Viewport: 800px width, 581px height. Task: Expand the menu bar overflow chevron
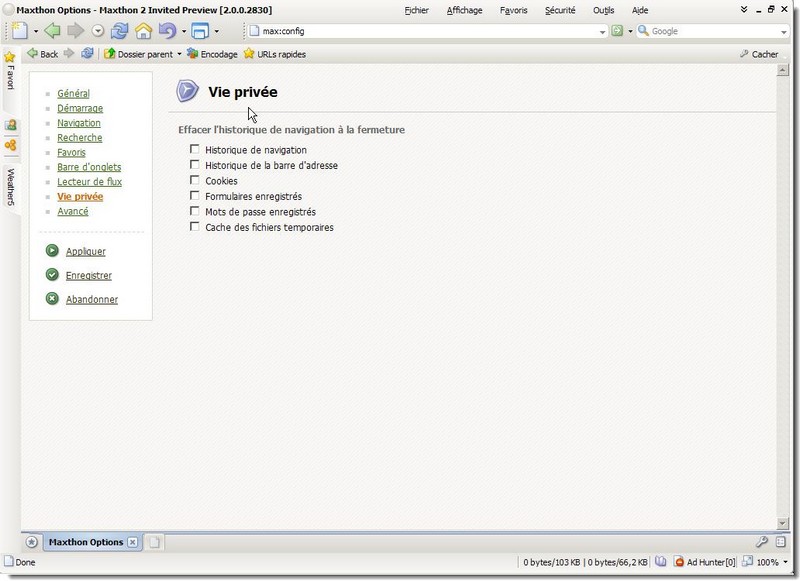(744, 9)
